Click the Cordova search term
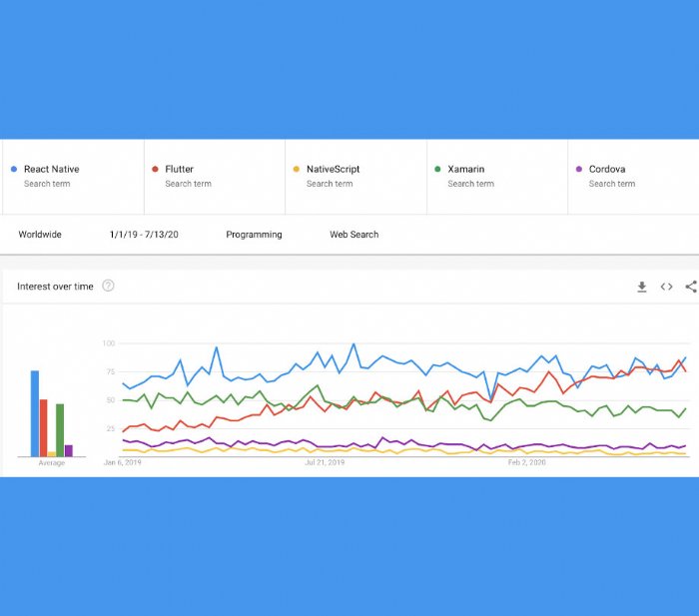Viewport: 699px width, 616px height. (606, 170)
